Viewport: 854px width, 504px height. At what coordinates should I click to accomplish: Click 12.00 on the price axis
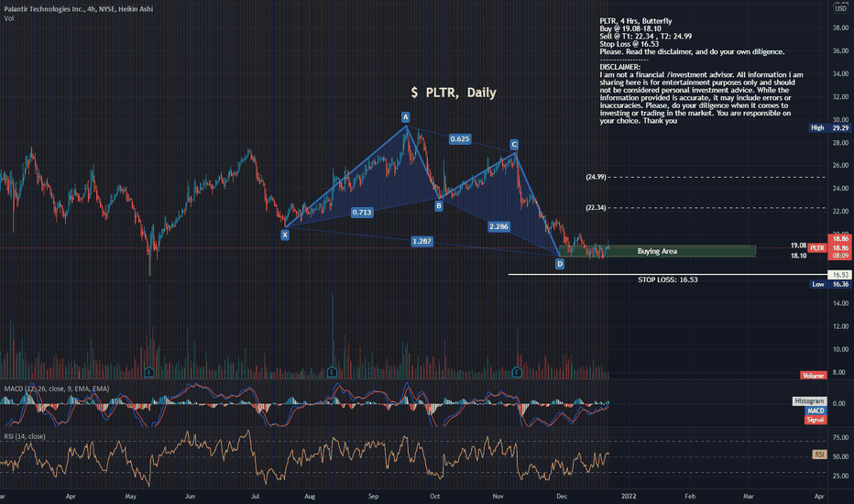pyautogui.click(x=840, y=326)
